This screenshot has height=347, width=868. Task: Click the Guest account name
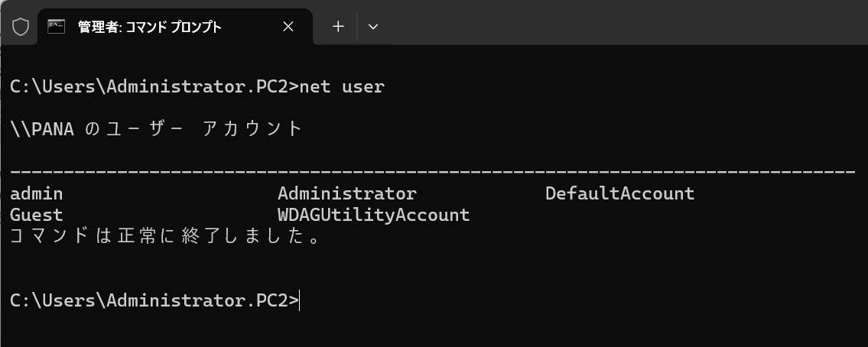[x=37, y=216]
